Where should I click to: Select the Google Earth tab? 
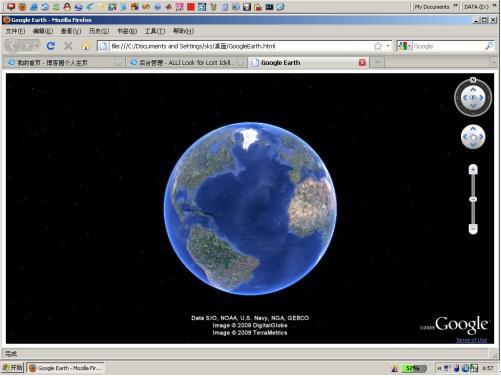(x=308, y=62)
